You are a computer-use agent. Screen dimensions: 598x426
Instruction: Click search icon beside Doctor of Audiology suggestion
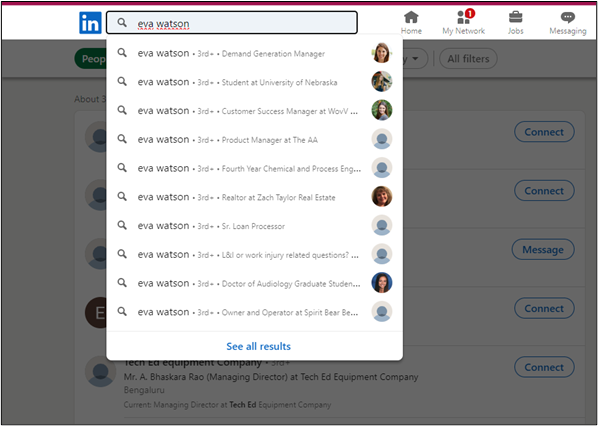click(x=122, y=283)
